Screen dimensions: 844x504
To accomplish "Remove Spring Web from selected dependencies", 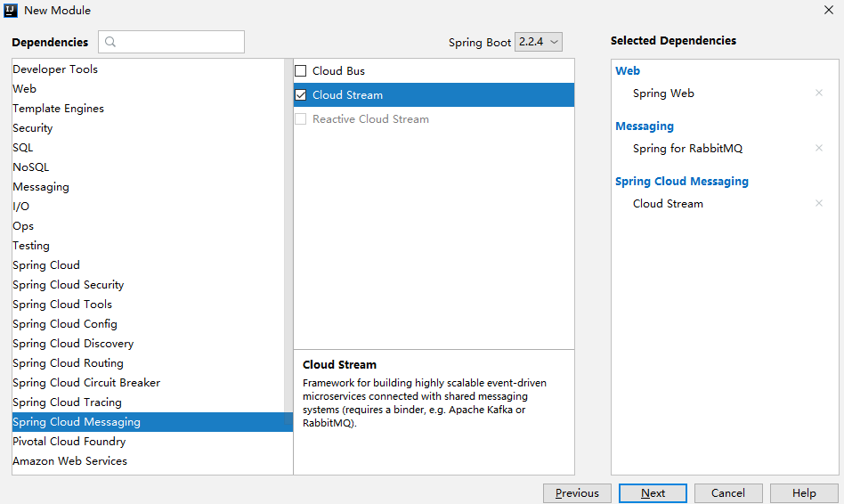I will pyautogui.click(x=819, y=93).
